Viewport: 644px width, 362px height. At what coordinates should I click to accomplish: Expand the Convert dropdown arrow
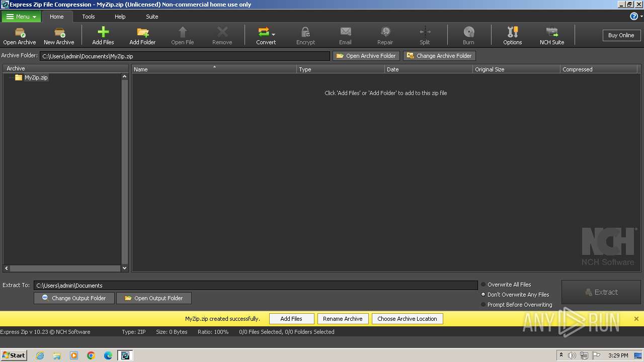pos(274,35)
